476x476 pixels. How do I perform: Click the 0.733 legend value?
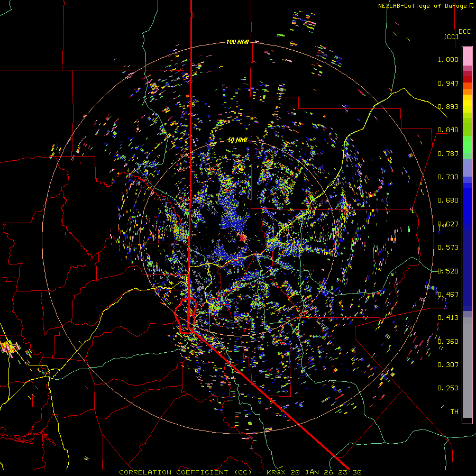[448, 177]
